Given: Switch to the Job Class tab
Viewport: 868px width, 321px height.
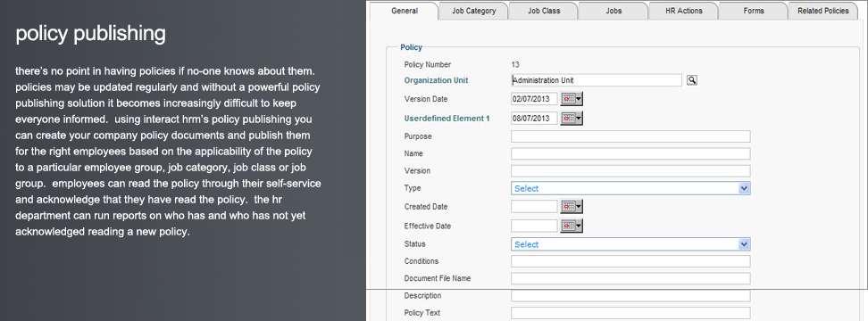Looking at the screenshot, I should click(544, 11).
